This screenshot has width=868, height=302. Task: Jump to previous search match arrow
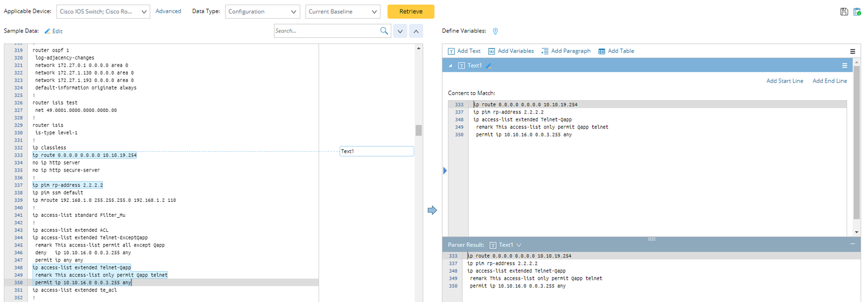click(416, 31)
